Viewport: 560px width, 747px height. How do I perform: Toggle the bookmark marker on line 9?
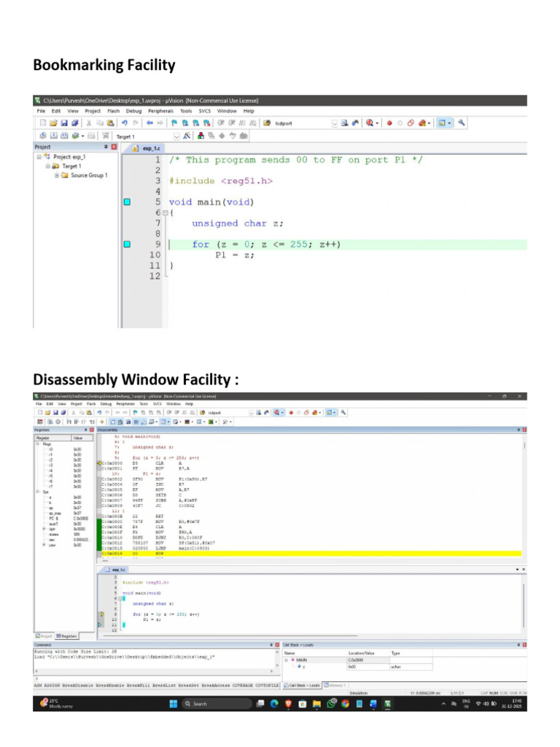click(x=127, y=244)
